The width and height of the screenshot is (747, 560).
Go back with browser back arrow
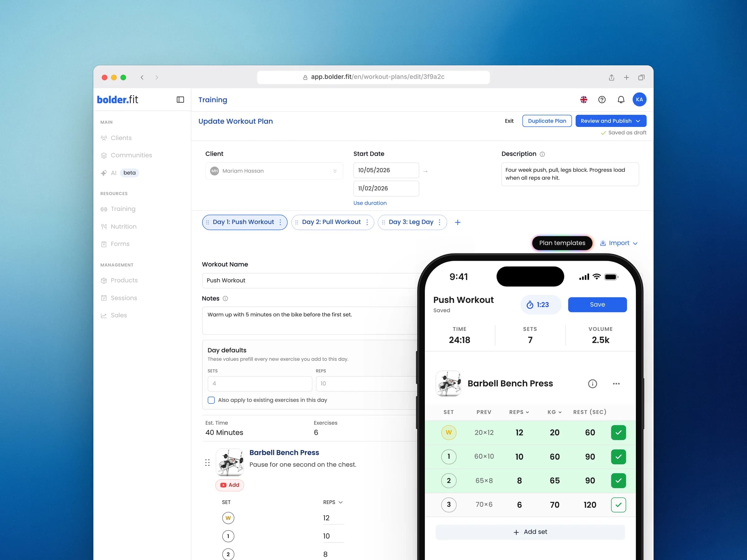click(142, 77)
